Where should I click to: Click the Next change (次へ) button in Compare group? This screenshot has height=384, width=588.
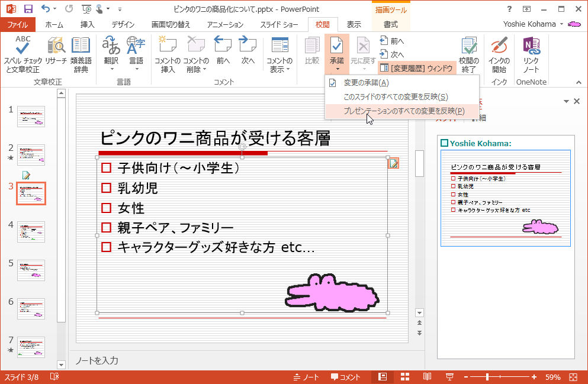coord(392,54)
